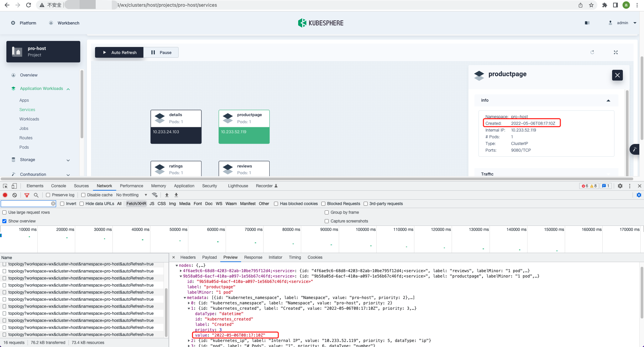Open the admin user dropdown
Viewport: 644px width, 347px height.
click(623, 23)
